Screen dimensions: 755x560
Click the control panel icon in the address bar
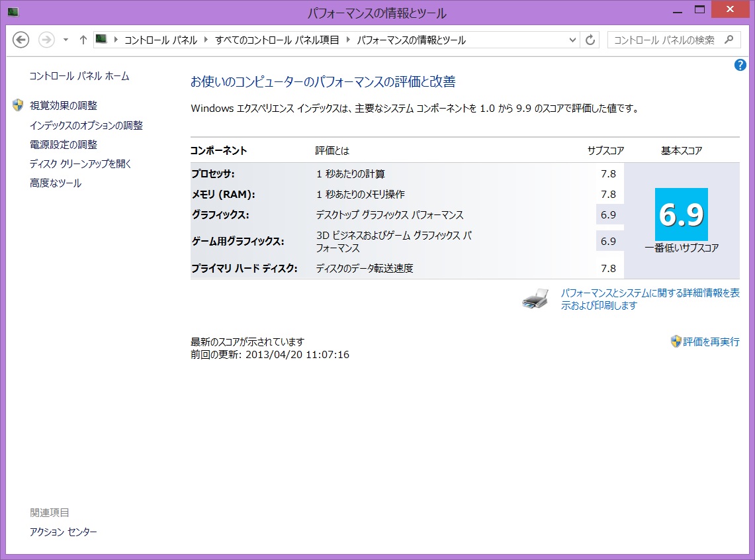(x=101, y=40)
